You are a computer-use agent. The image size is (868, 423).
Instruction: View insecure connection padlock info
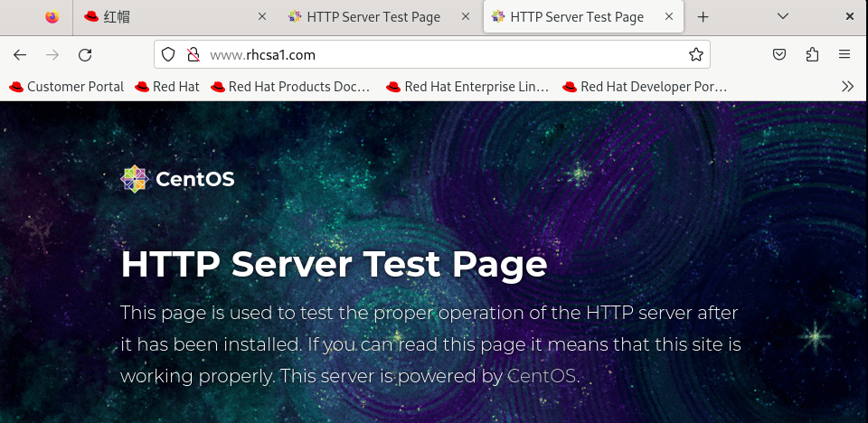pyautogui.click(x=193, y=54)
